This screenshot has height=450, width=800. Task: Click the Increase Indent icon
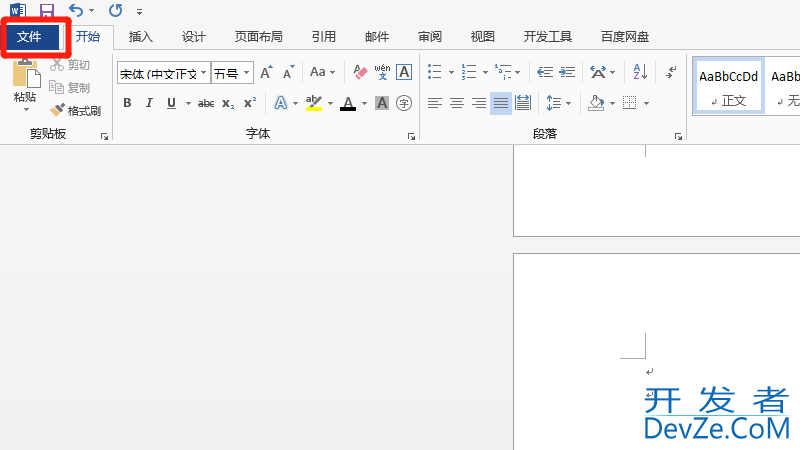[x=567, y=72]
